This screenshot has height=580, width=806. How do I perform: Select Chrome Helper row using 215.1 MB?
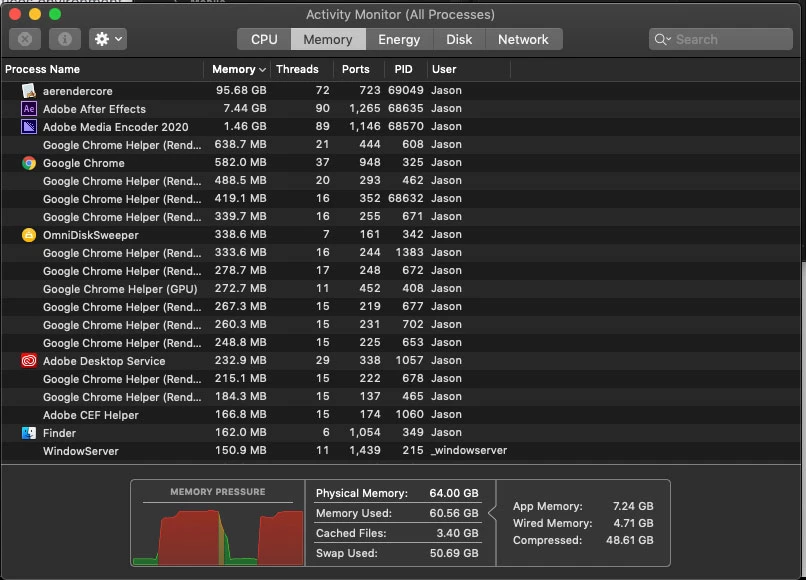[401, 379]
